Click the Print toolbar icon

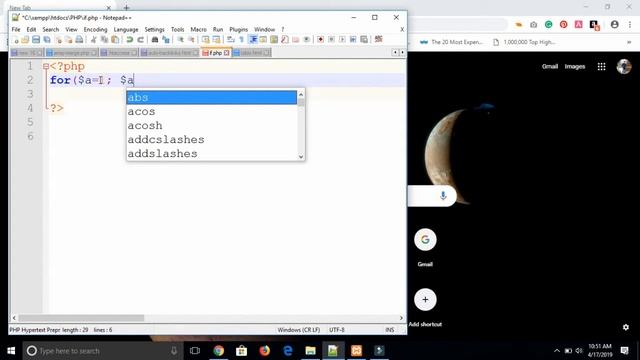(x=79, y=40)
